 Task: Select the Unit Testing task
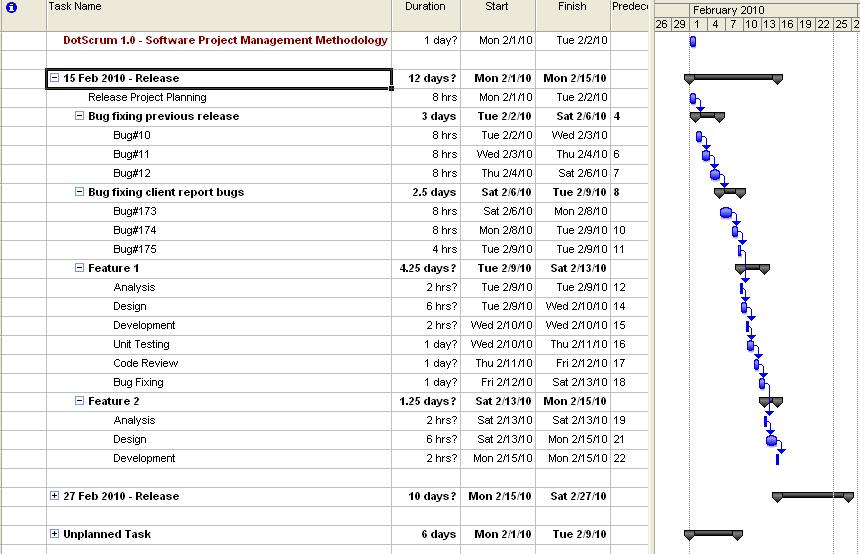pyautogui.click(x=141, y=344)
